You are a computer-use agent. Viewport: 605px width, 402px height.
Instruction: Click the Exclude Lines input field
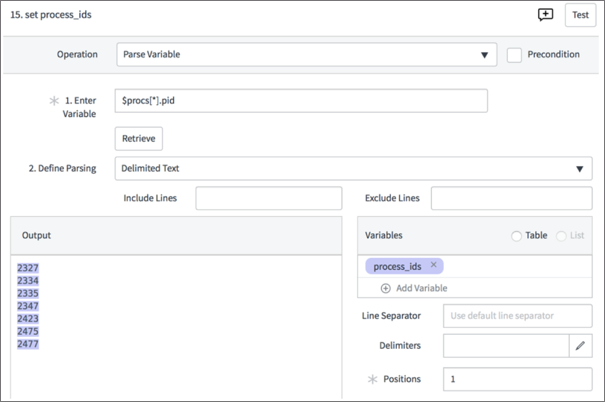pos(511,198)
